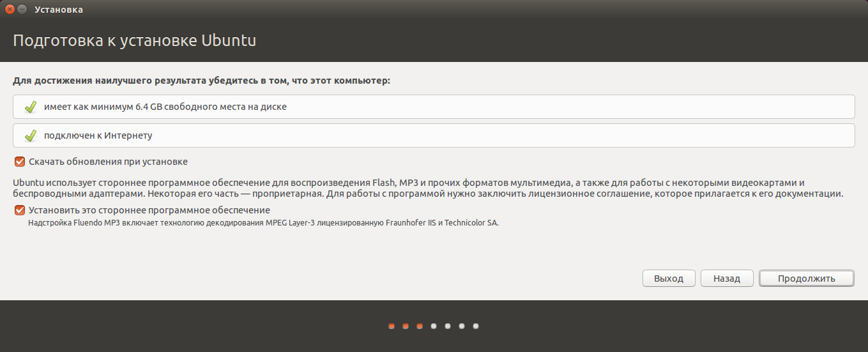The image size is (868, 352).
Task: Toggle Скачать обновления при установке checkbox
Action: point(20,162)
